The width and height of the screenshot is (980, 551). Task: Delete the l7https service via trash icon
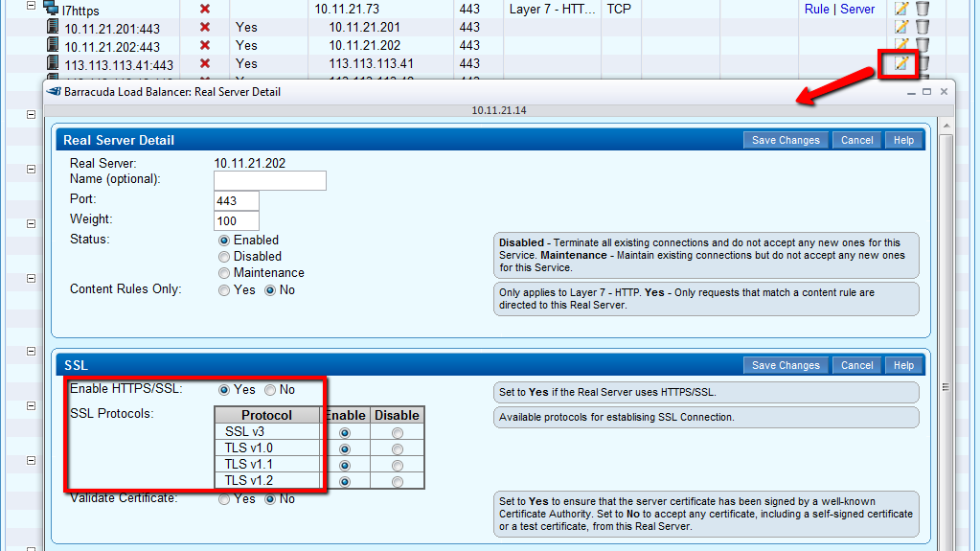[922, 9]
